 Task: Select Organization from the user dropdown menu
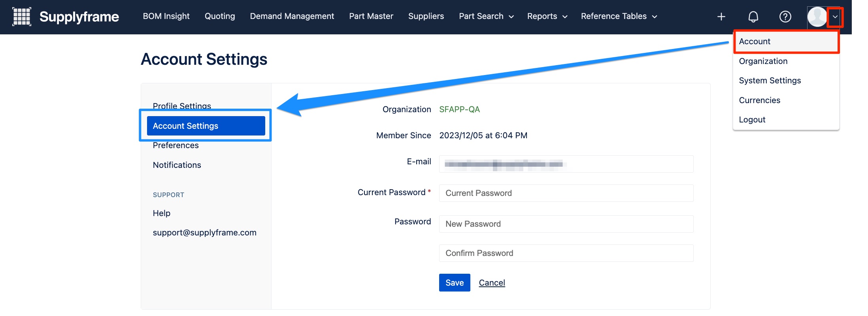coord(786,61)
